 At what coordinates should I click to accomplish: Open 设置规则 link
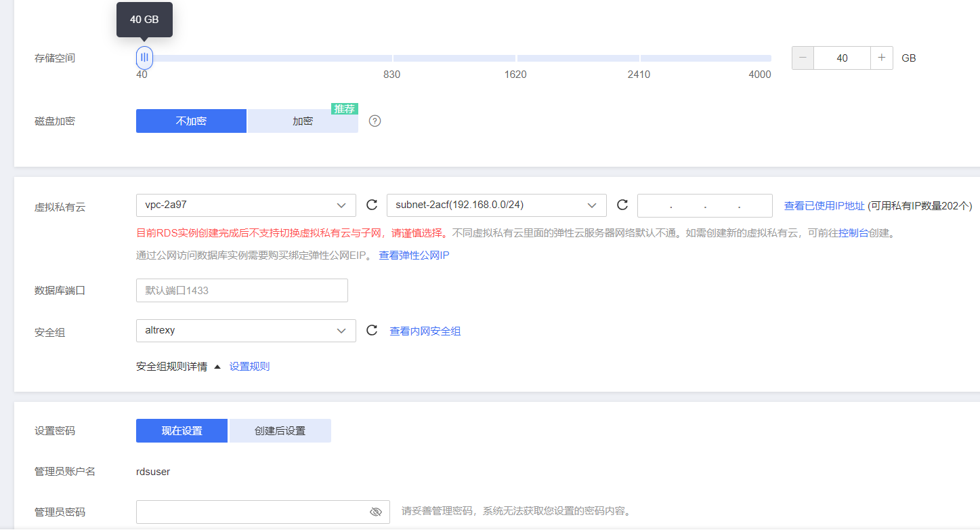point(249,367)
